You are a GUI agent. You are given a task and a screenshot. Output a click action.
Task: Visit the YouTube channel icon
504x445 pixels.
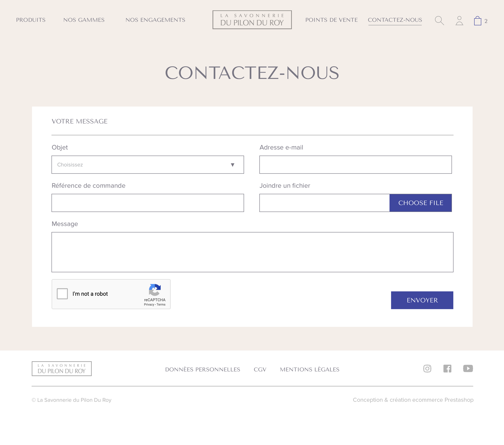click(x=468, y=368)
